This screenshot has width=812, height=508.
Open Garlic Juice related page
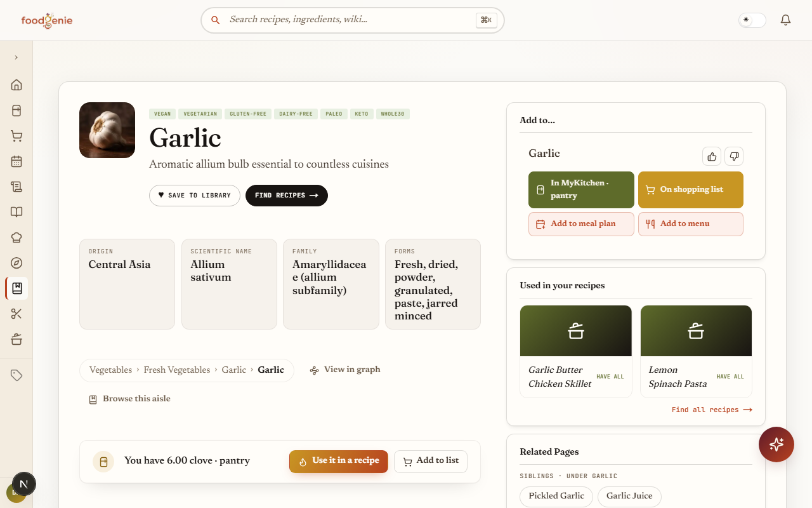pyautogui.click(x=629, y=497)
